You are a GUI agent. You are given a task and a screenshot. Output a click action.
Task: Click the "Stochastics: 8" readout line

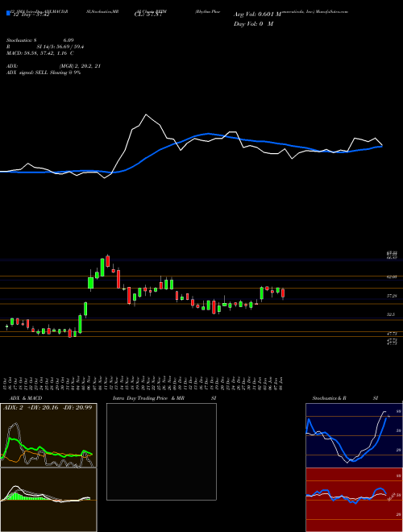point(40,40)
